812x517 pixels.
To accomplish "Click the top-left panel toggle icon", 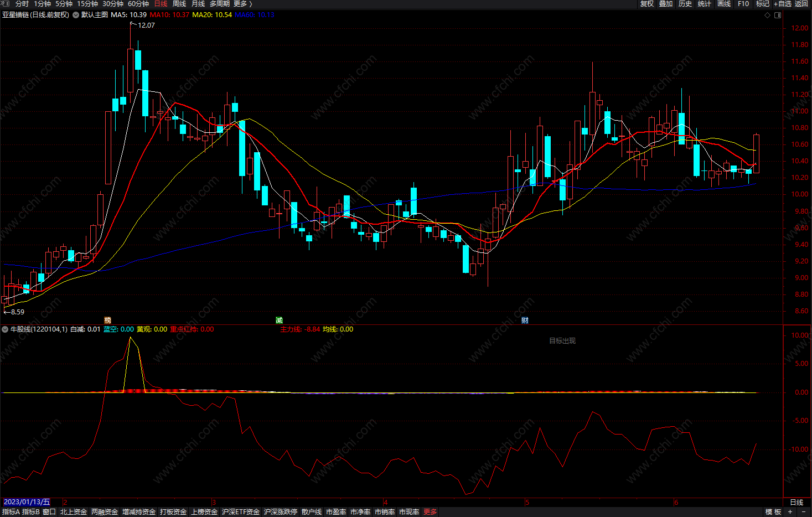I will (x=6, y=4).
